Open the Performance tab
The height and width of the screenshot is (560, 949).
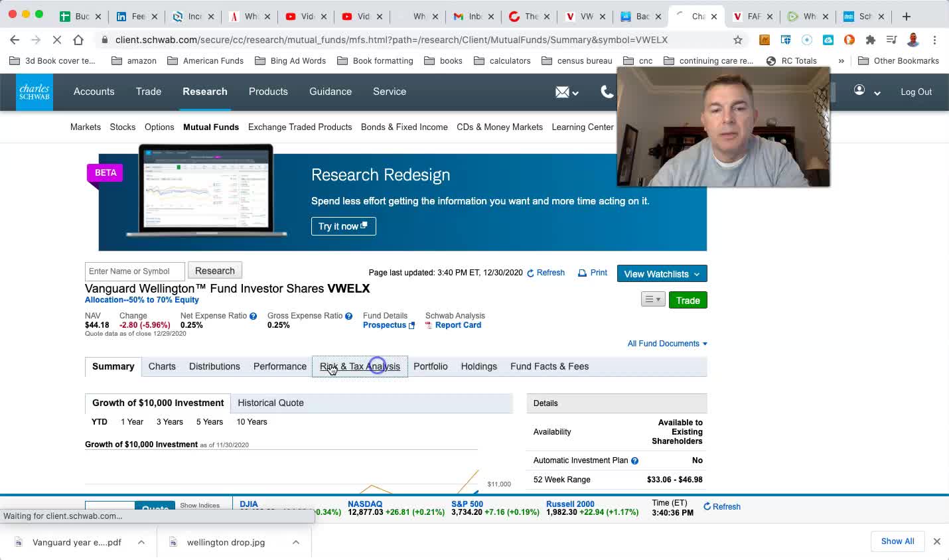click(280, 366)
